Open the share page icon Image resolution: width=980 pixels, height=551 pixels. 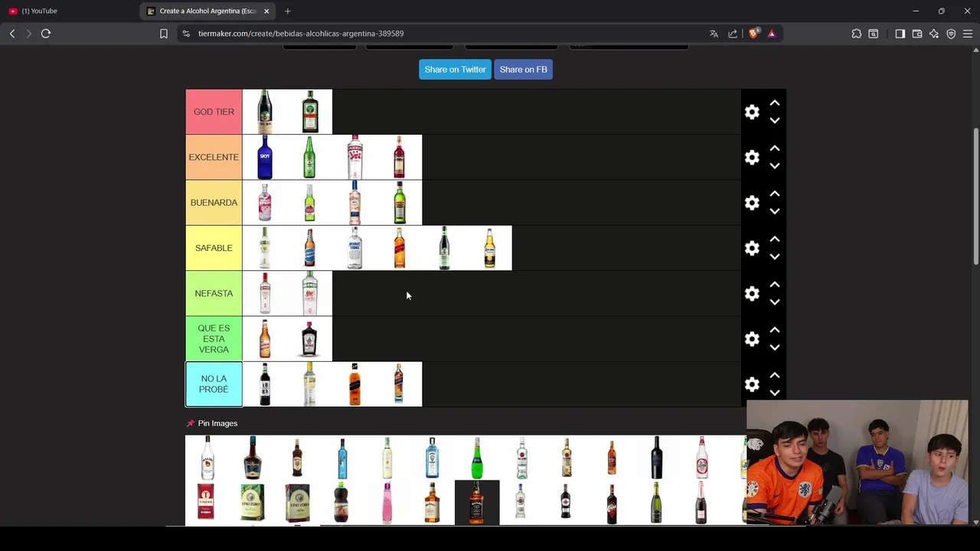733,34
